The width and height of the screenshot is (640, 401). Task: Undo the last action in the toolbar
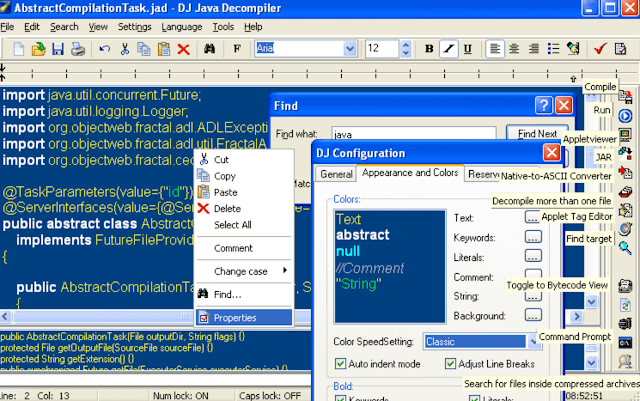pos(104,49)
